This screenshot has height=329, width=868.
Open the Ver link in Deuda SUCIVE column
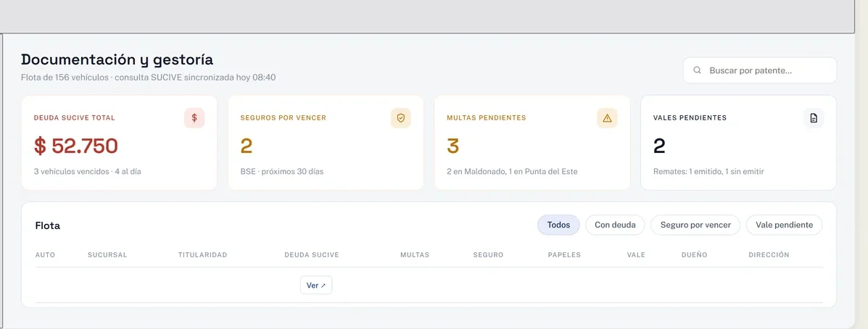316,286
